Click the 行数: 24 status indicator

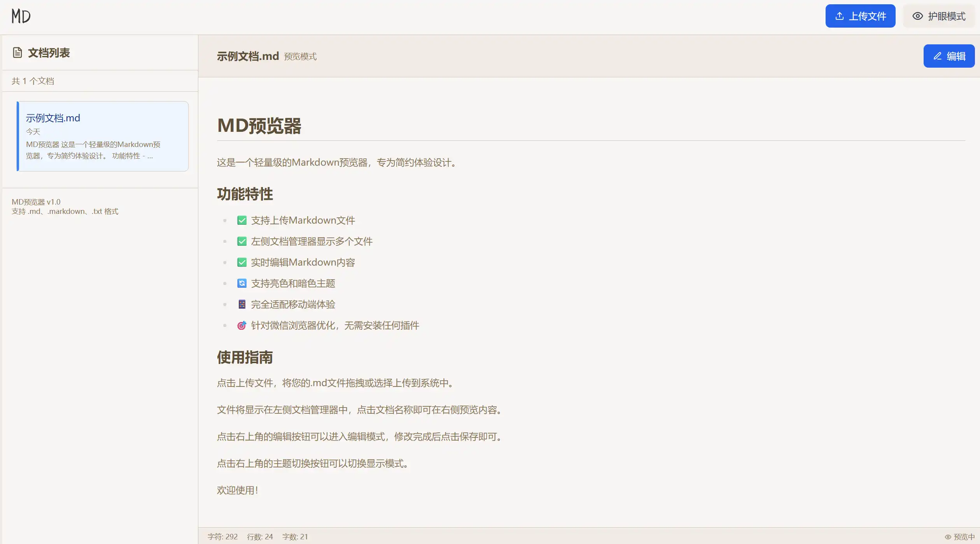tap(260, 537)
